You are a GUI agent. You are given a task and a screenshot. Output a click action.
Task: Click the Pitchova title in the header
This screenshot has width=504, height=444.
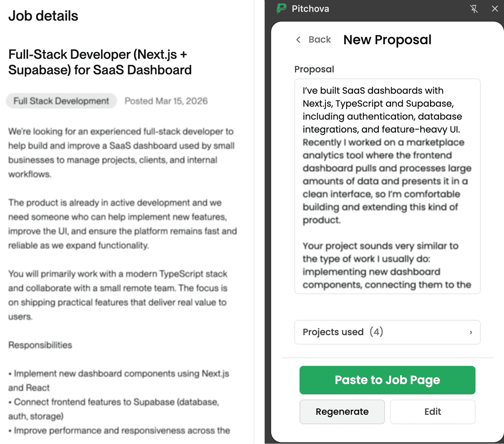click(310, 9)
